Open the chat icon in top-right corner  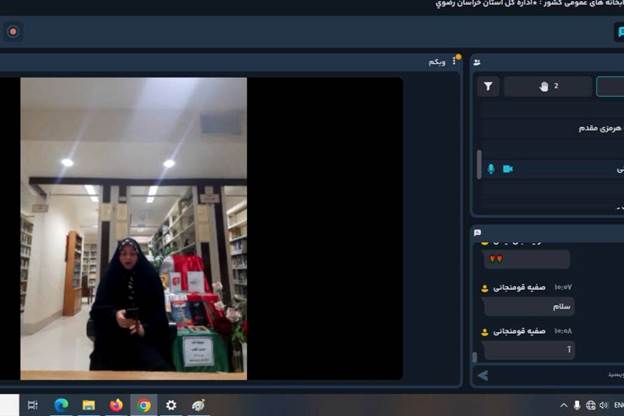point(620,32)
